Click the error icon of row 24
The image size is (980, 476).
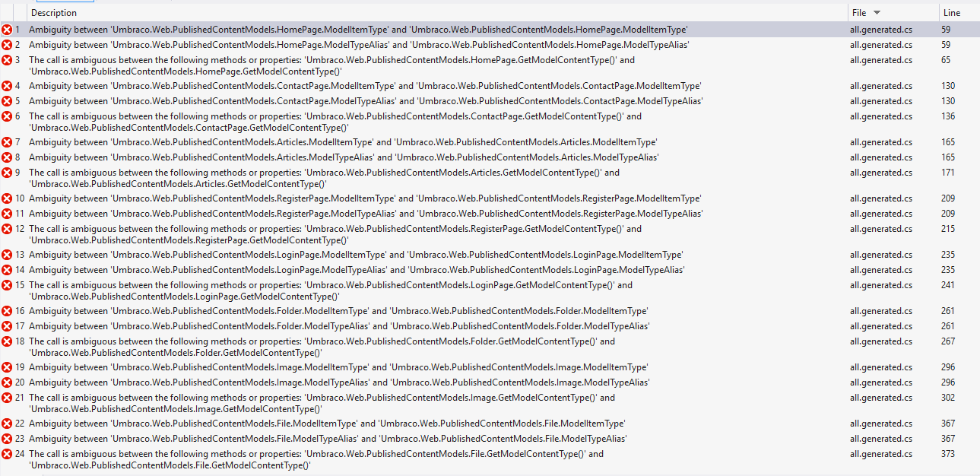coord(7,454)
